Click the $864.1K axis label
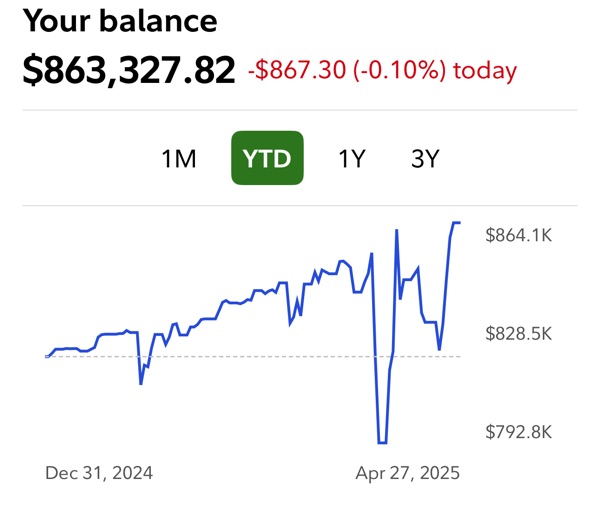This screenshot has width=600, height=515. [518, 235]
